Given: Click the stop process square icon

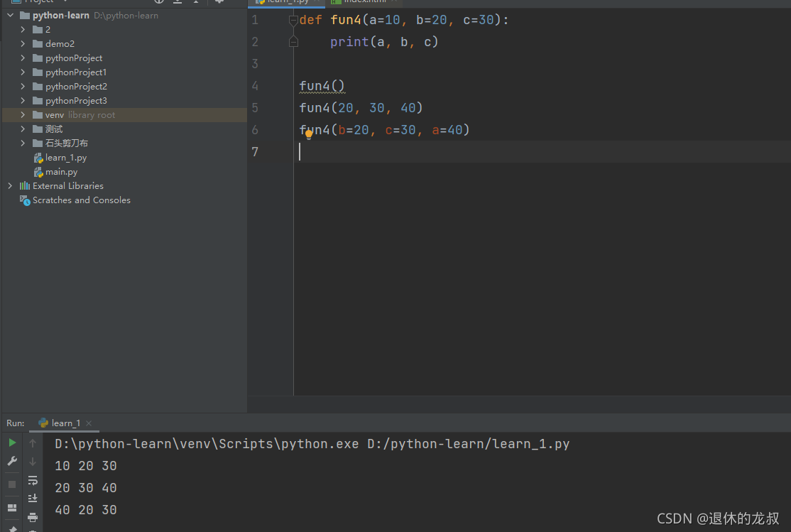Looking at the screenshot, I should 12,484.
